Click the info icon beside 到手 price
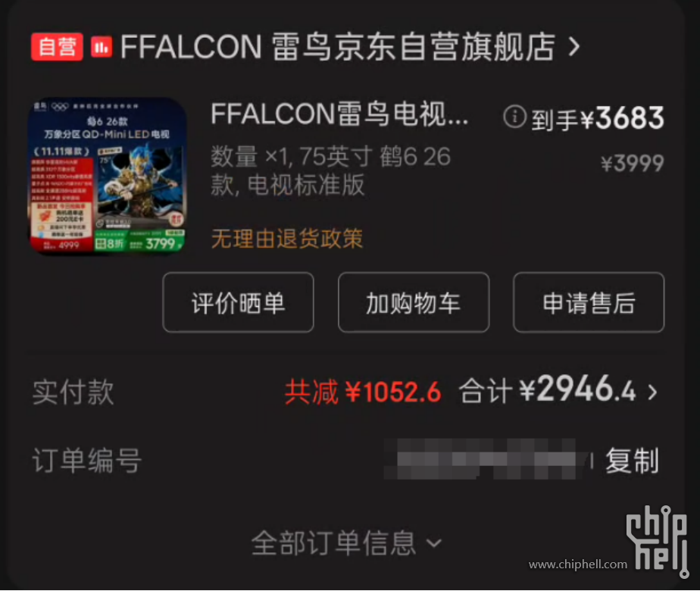This screenshot has width=700, height=591. [x=514, y=117]
